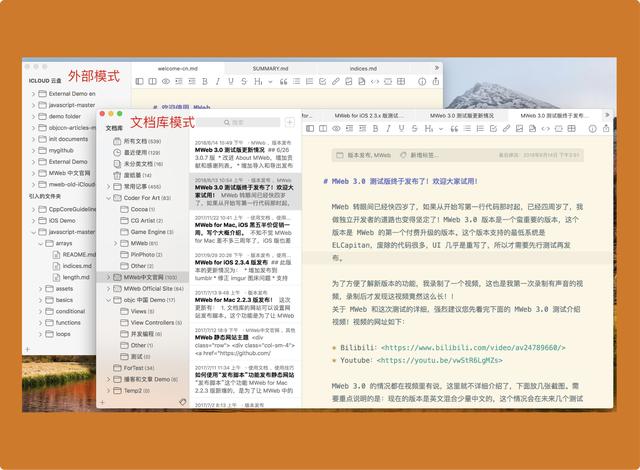Collapse the objc 中国 Demo folder
Viewport: 640px width, 470px height.
(x=109, y=300)
